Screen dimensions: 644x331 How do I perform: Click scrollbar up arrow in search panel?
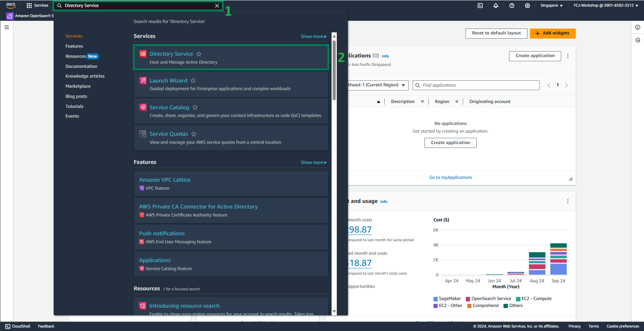[x=334, y=36]
